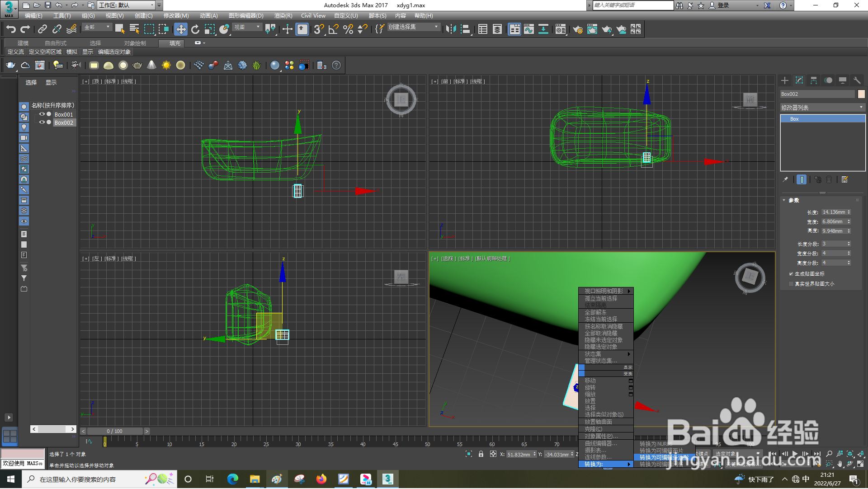The image size is (868, 489).
Task: Open the Layer Explorer icon
Action: coord(497,29)
